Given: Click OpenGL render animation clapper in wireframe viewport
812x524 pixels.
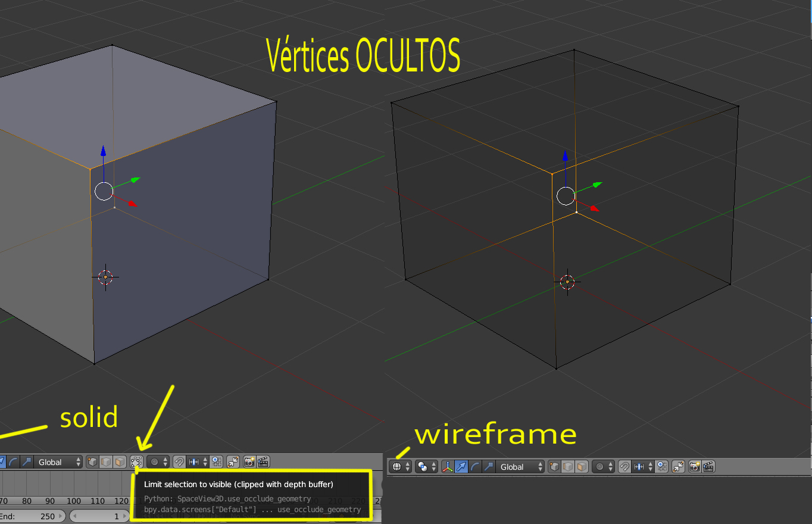Looking at the screenshot, I should click(708, 467).
